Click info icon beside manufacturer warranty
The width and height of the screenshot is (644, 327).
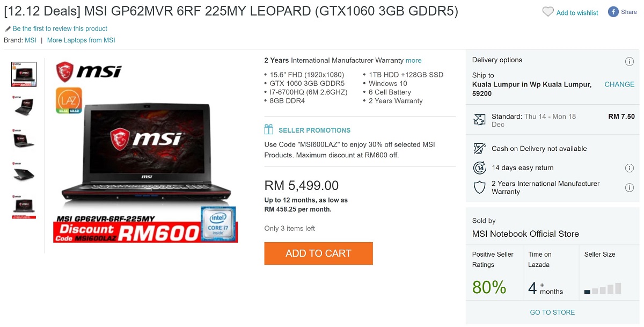(x=630, y=187)
